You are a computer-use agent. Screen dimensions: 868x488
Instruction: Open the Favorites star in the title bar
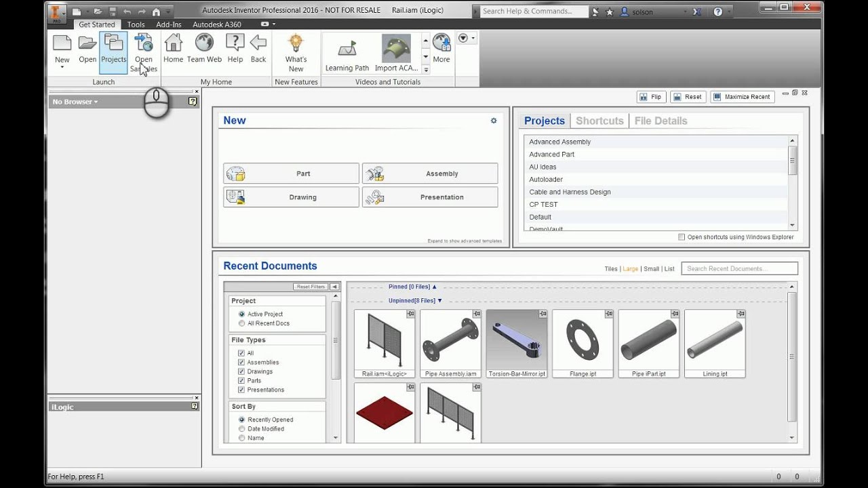tap(609, 12)
